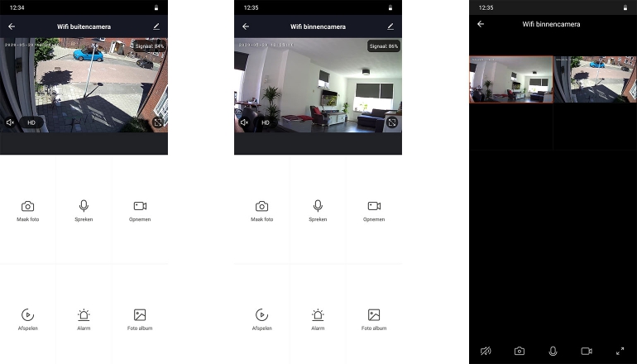Tap the microphone icon in the dark bottom toolbar

pyautogui.click(x=553, y=351)
